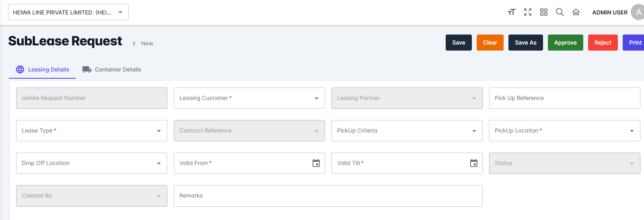Switch to the Container Details tab

pyautogui.click(x=112, y=69)
